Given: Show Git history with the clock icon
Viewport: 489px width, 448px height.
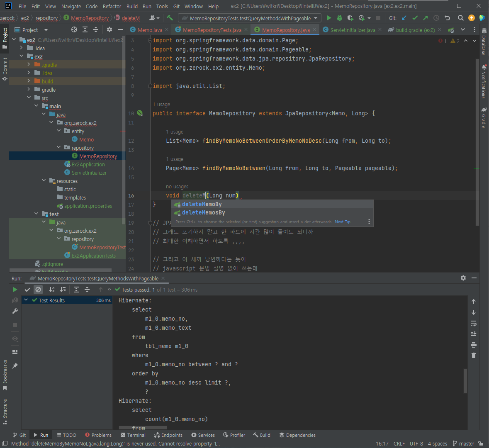Looking at the screenshot, I should click(x=436, y=18).
